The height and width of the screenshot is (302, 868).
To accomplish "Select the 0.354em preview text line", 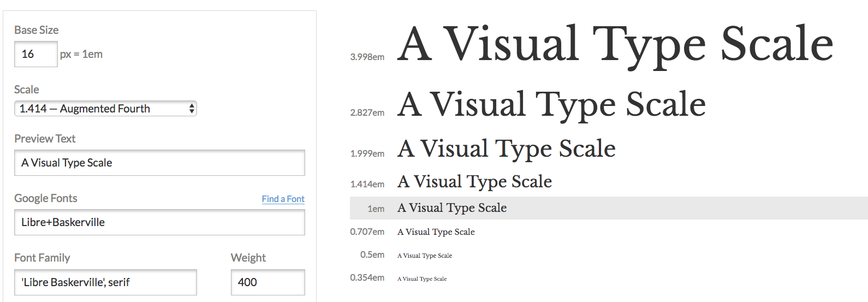I will (x=422, y=279).
